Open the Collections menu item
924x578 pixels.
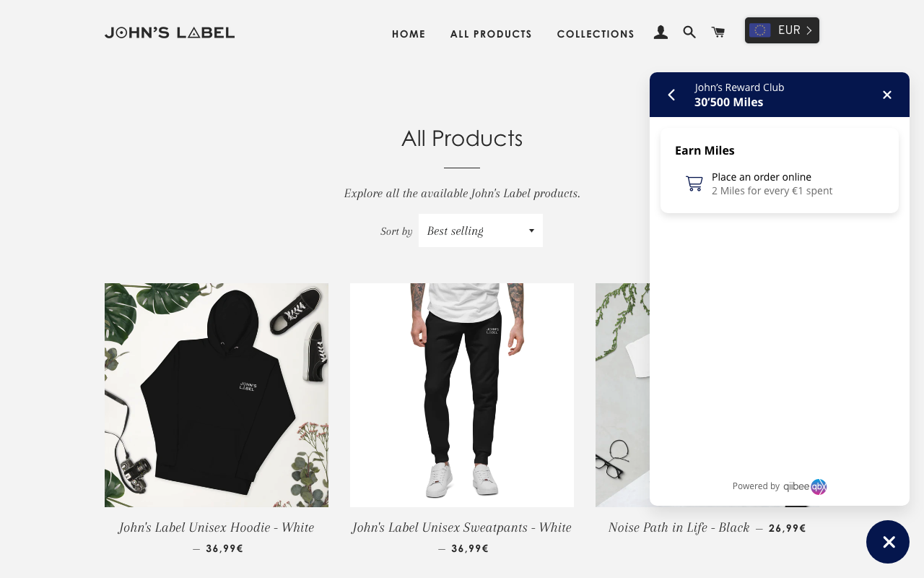[596, 34]
